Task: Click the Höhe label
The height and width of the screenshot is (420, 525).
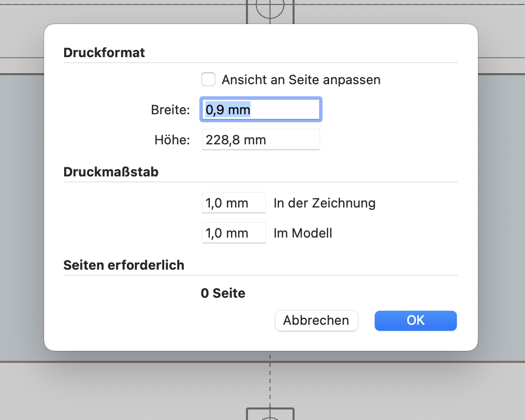Action: coord(172,140)
